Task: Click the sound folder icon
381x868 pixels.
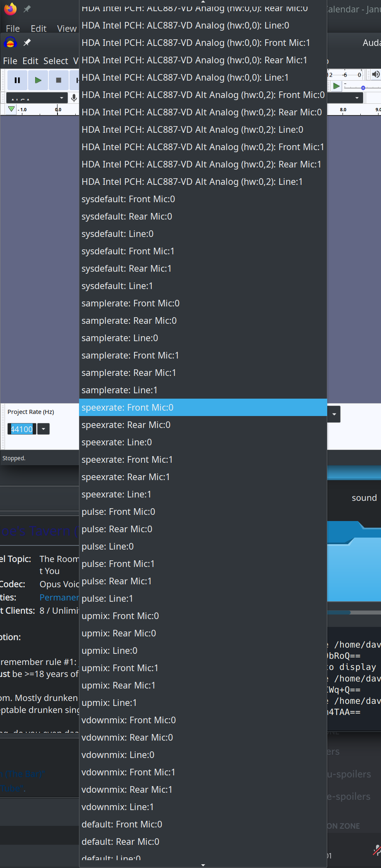Action: (x=354, y=560)
